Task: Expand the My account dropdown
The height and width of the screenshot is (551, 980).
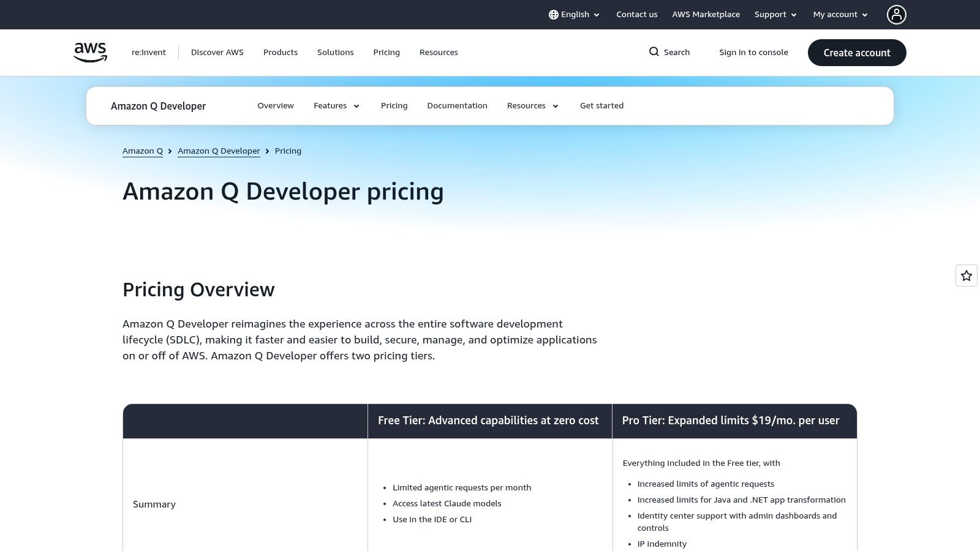Action: [840, 15]
